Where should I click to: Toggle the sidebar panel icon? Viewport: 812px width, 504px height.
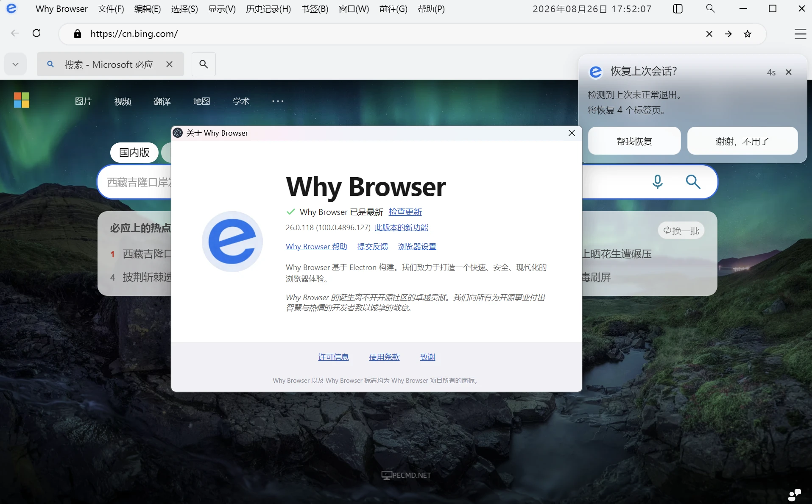[678, 9]
